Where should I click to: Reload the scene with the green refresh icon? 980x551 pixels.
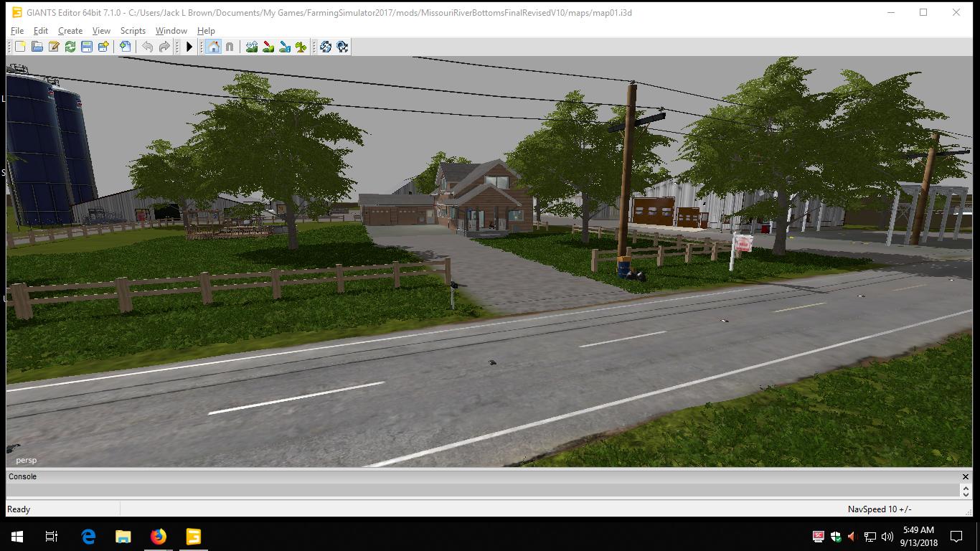70,47
